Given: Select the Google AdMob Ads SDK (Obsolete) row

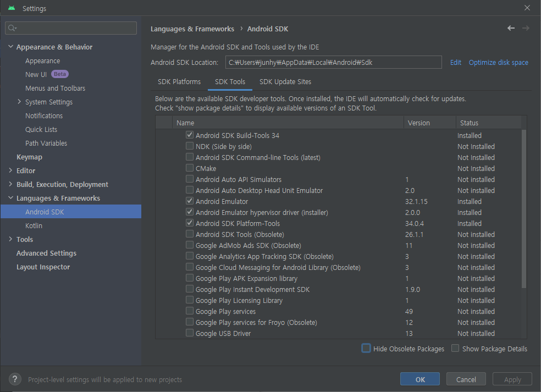Looking at the screenshot, I should point(339,245).
